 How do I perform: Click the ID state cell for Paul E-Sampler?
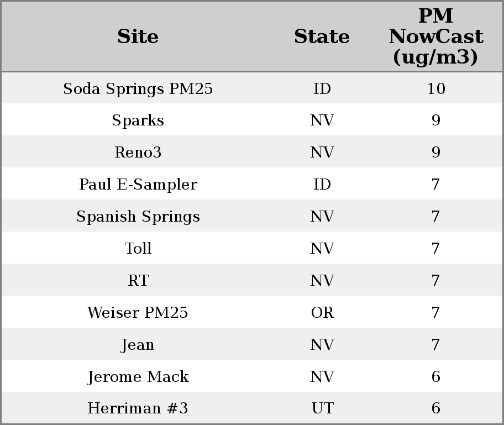pos(322,185)
